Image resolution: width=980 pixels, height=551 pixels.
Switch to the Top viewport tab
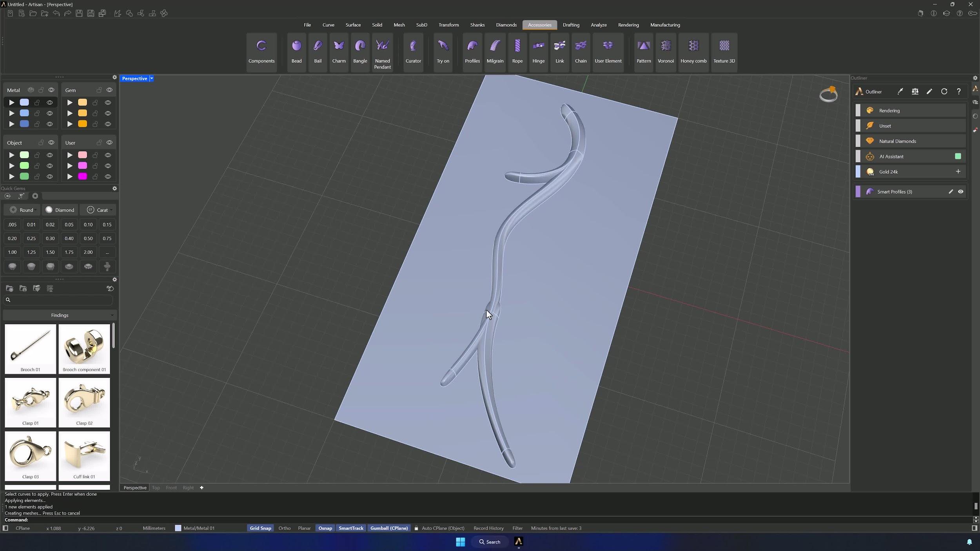(x=156, y=488)
